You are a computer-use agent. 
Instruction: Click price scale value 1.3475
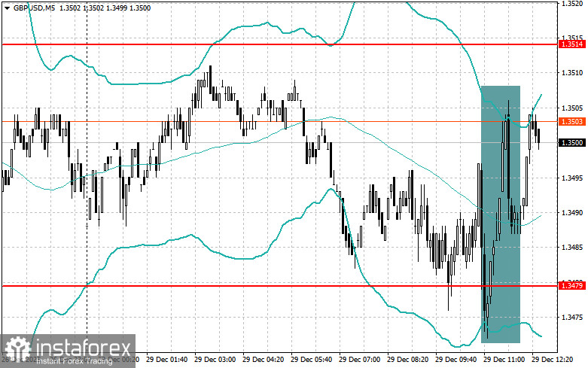click(x=572, y=317)
